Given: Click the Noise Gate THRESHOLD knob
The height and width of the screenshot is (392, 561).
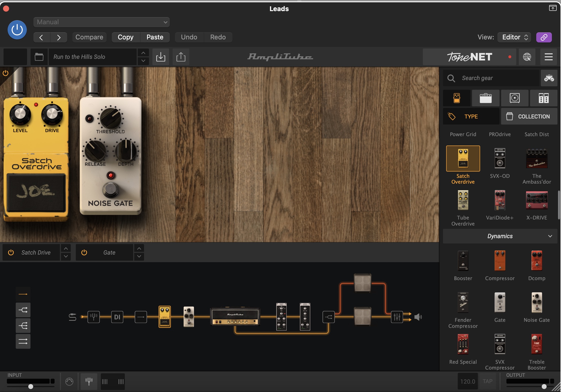Looking at the screenshot, I should [x=111, y=118].
